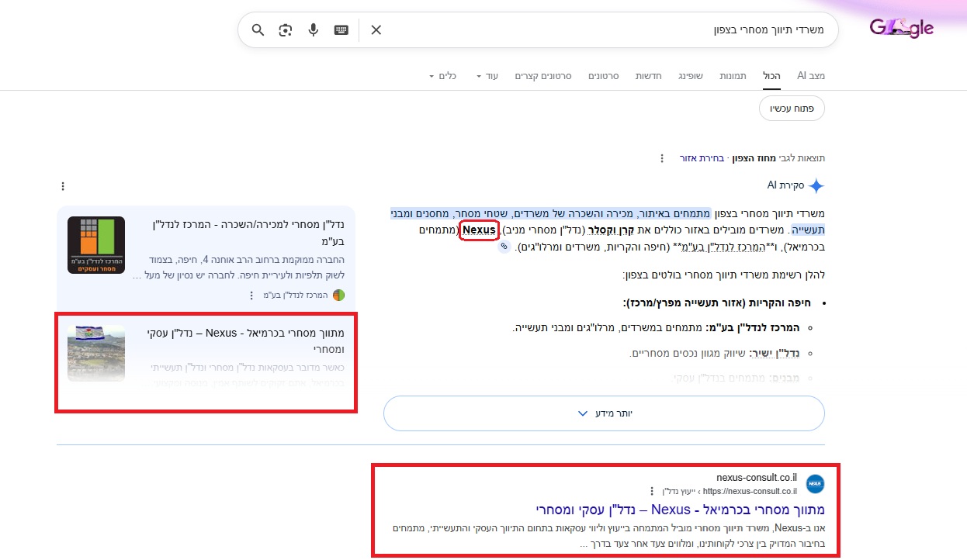Click the link chip icon in AI overview
The width and height of the screenshot is (967, 560).
coord(504,246)
